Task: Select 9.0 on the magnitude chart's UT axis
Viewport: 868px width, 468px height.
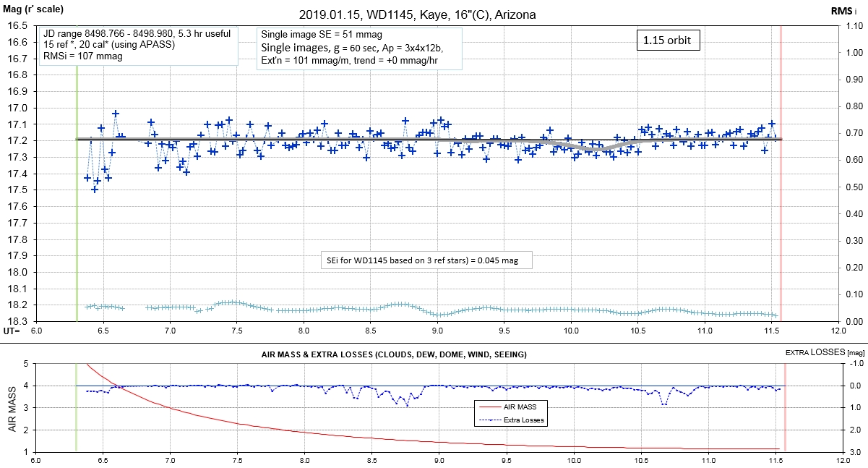Action: (437, 331)
